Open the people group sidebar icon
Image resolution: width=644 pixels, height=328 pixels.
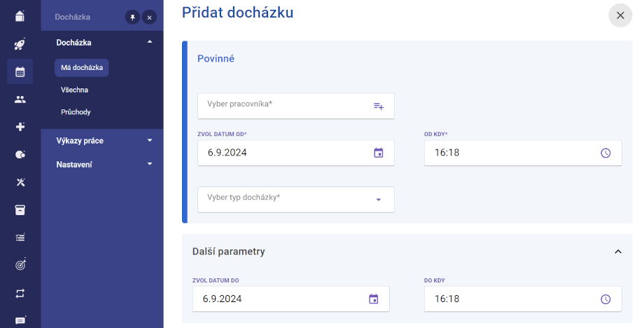pos(20,99)
